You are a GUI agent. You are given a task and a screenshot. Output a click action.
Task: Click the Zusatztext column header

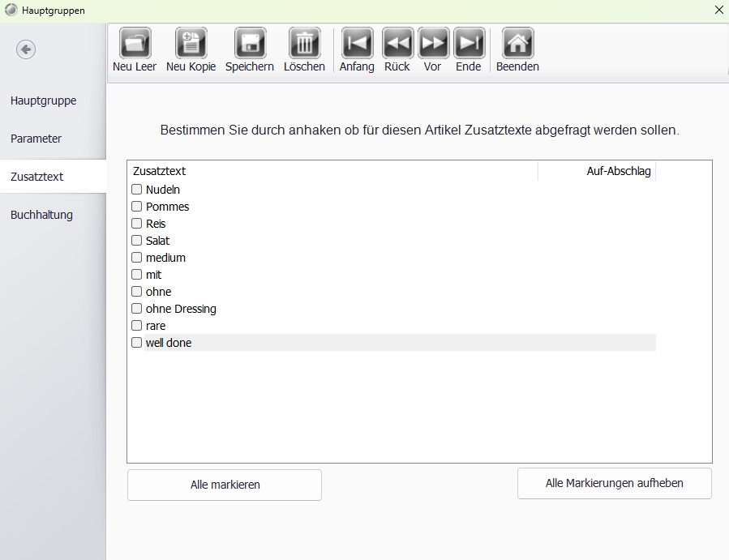click(x=332, y=171)
